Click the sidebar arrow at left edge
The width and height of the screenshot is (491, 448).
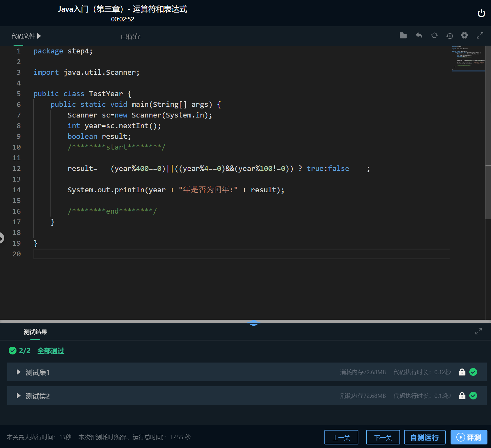(x=2, y=238)
